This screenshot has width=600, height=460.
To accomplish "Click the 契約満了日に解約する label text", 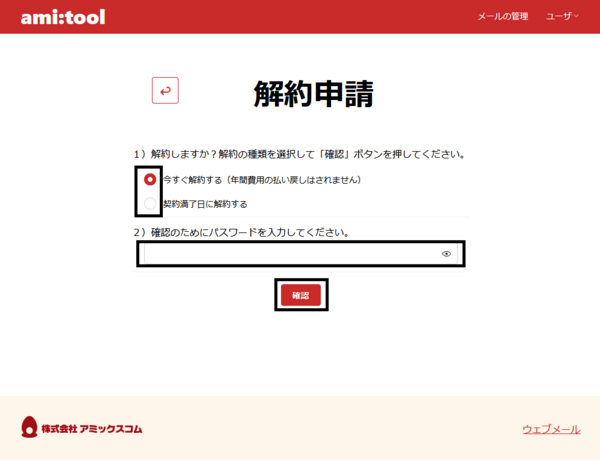I will pyautogui.click(x=206, y=204).
